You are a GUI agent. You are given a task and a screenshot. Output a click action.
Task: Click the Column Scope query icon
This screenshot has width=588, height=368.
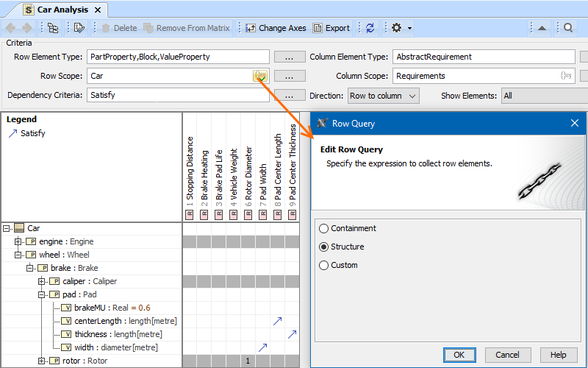point(566,76)
